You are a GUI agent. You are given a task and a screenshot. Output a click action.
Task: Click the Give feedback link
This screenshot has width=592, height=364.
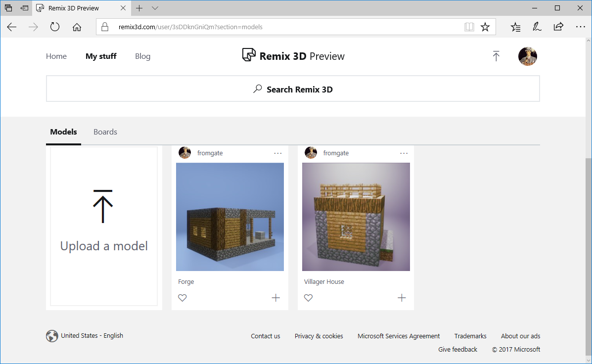(457, 350)
